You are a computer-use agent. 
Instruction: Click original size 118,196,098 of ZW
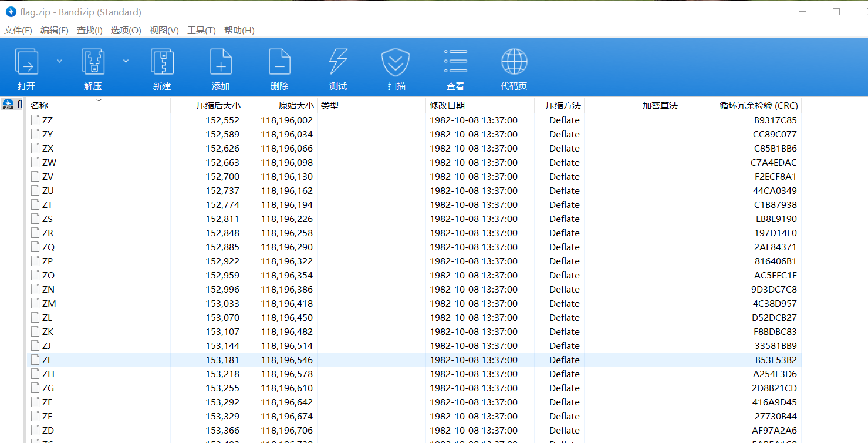pos(287,163)
